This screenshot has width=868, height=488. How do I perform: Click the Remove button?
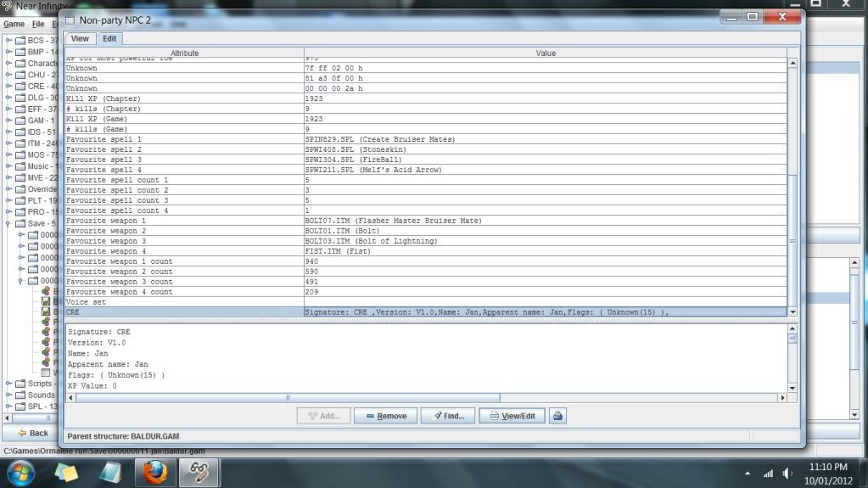(x=385, y=416)
